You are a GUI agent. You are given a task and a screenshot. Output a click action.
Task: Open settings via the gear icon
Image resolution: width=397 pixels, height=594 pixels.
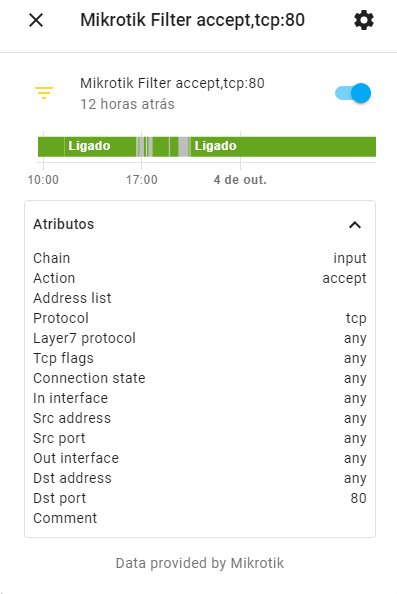click(x=364, y=20)
